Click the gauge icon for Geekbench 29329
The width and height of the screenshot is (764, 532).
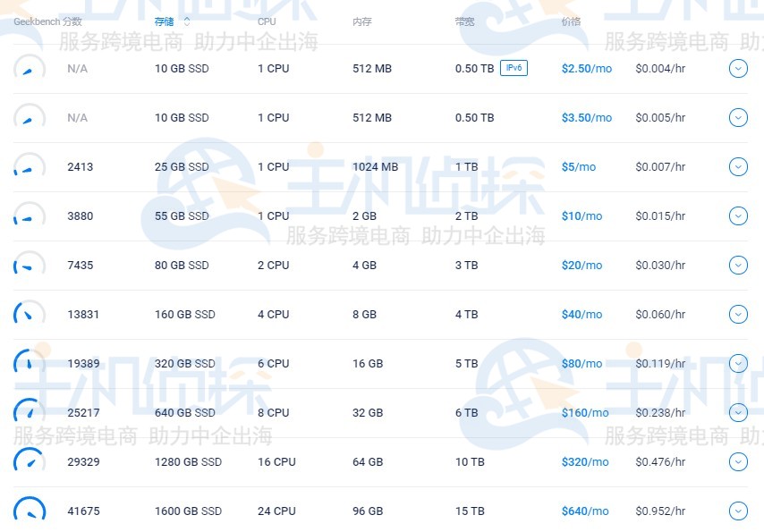pyautogui.click(x=29, y=461)
